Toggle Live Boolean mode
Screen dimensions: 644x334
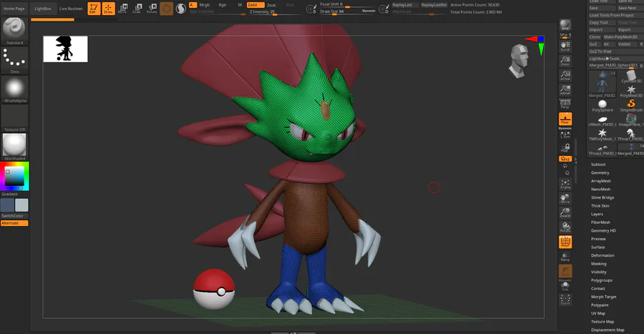click(71, 9)
